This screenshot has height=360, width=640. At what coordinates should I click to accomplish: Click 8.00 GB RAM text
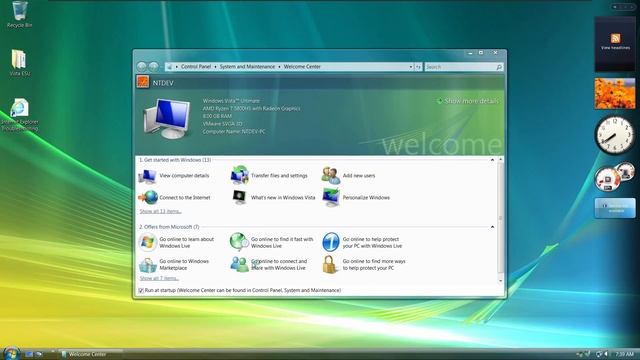(x=217, y=116)
